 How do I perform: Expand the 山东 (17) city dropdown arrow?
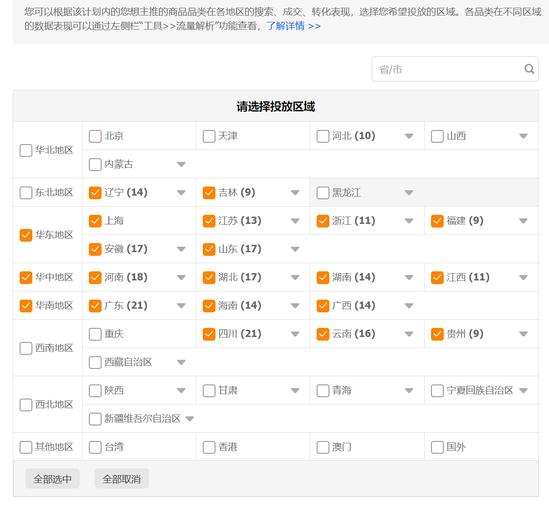[x=295, y=249]
